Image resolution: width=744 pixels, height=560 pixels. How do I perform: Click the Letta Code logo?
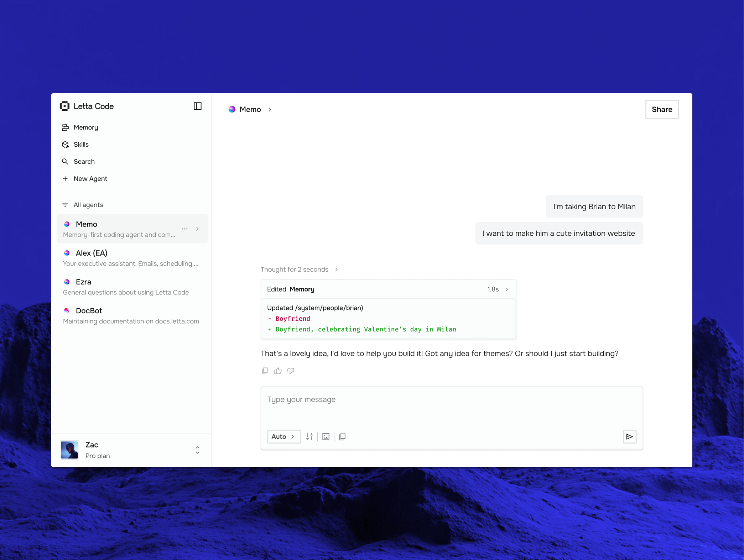(64, 106)
